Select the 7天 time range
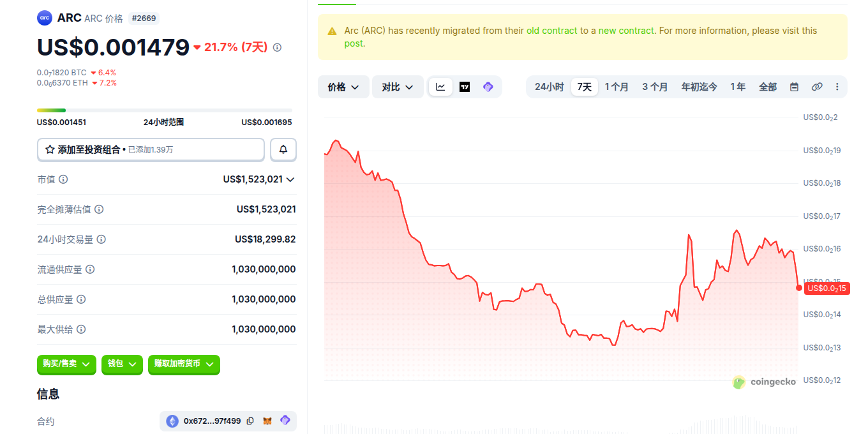This screenshot has width=868, height=434. 585,87
